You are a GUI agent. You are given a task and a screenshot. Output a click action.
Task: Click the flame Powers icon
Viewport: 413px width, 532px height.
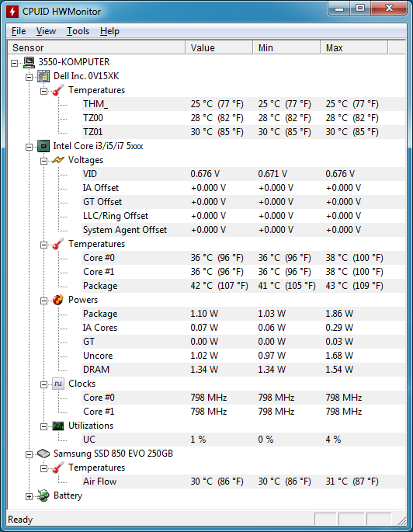click(x=58, y=300)
